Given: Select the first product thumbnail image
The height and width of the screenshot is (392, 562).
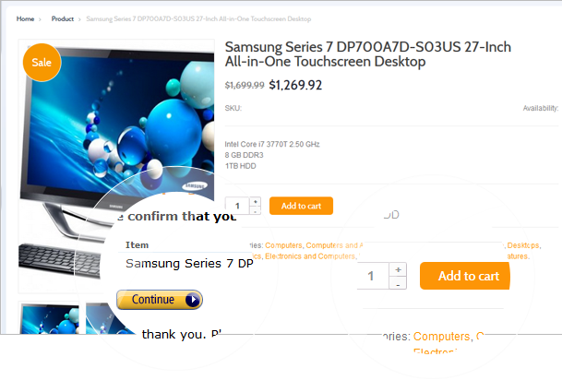Looking at the screenshot, I should point(50,318).
